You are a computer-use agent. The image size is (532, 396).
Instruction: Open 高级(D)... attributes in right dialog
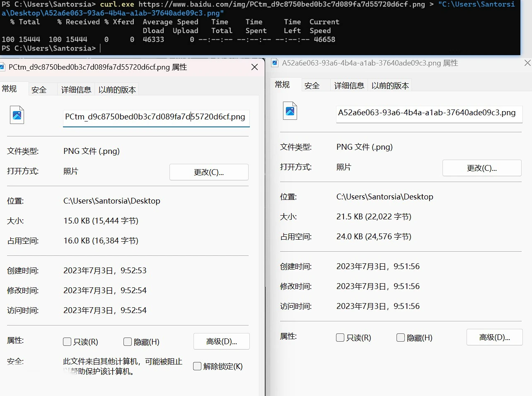(x=494, y=337)
